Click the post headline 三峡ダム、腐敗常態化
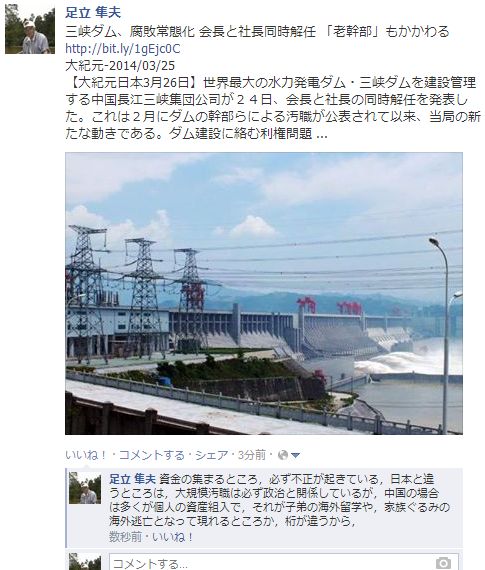 pos(130,32)
